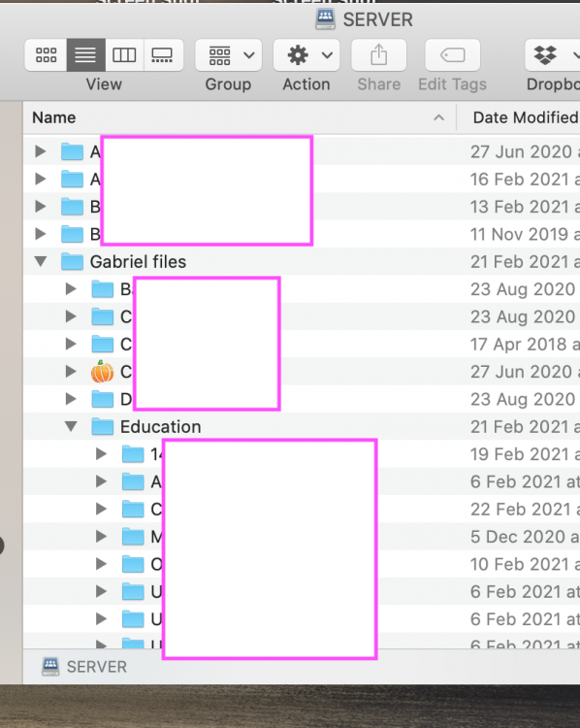Select the Education folder icon
Viewport: 580px width, 728px height.
click(x=103, y=426)
